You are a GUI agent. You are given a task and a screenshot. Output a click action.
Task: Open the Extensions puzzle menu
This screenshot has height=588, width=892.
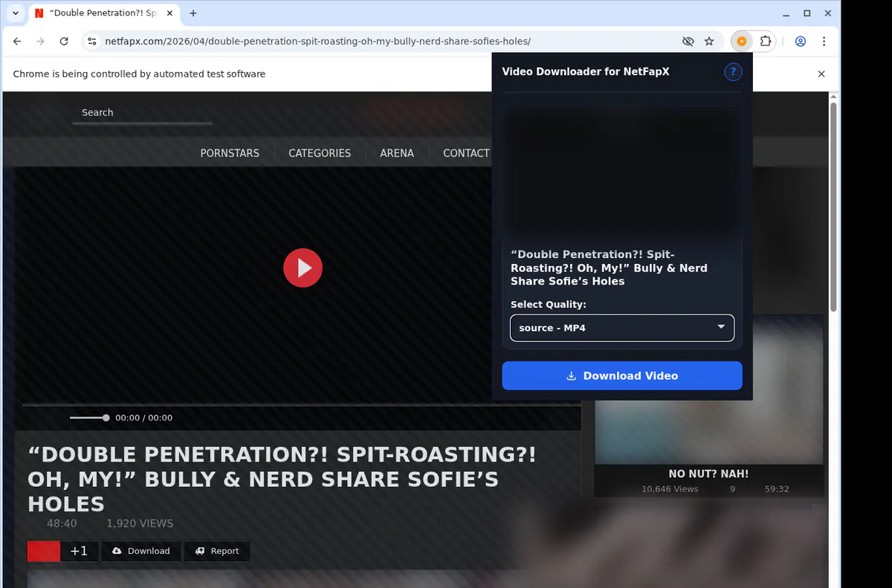(x=766, y=42)
